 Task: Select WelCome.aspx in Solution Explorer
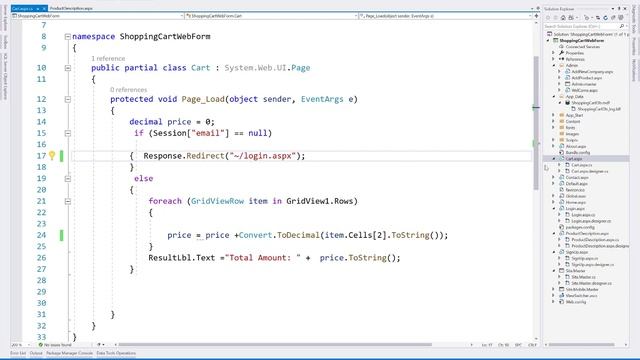click(584, 90)
